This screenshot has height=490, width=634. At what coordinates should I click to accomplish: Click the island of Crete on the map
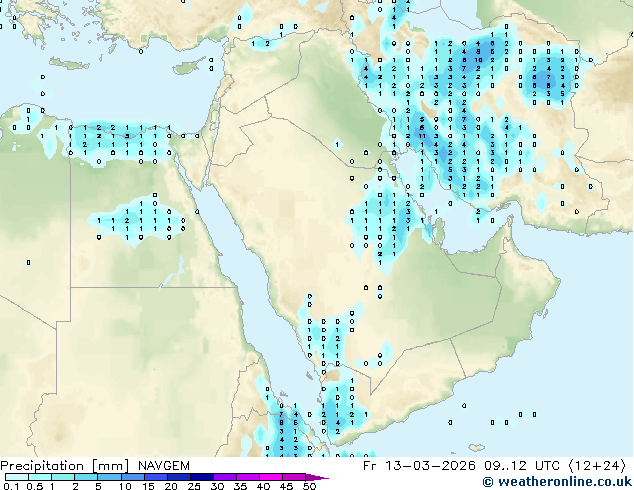pyautogui.click(x=69, y=63)
